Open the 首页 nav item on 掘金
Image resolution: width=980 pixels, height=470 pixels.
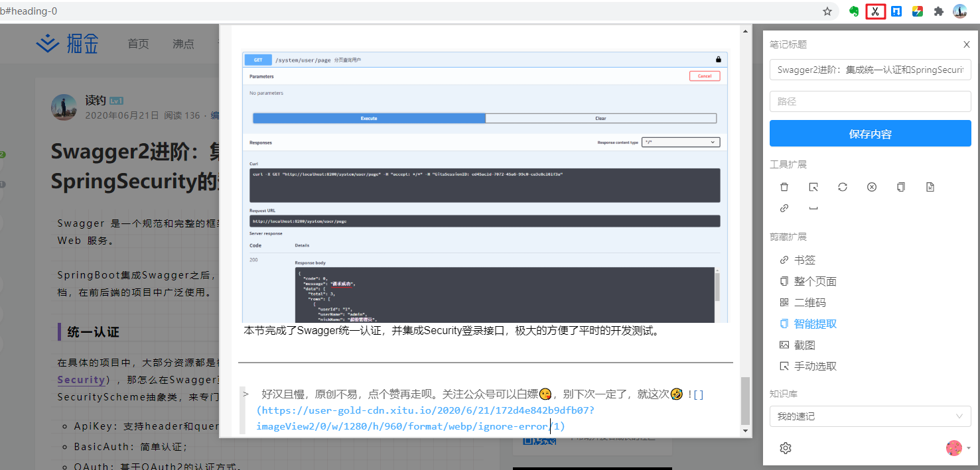point(138,44)
